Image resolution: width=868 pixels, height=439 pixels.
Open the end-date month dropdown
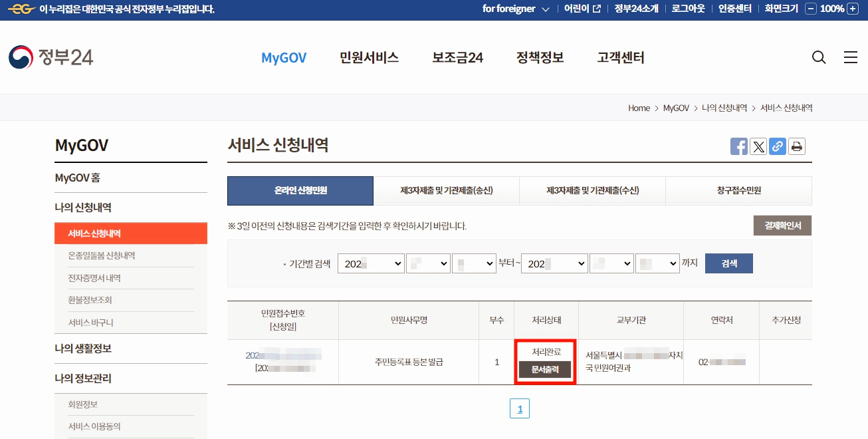click(611, 263)
